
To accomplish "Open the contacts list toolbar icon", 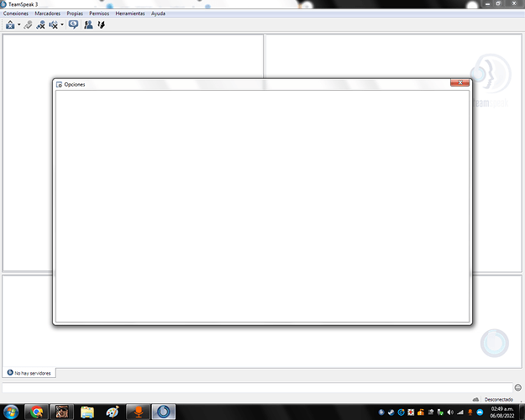I will [88, 25].
